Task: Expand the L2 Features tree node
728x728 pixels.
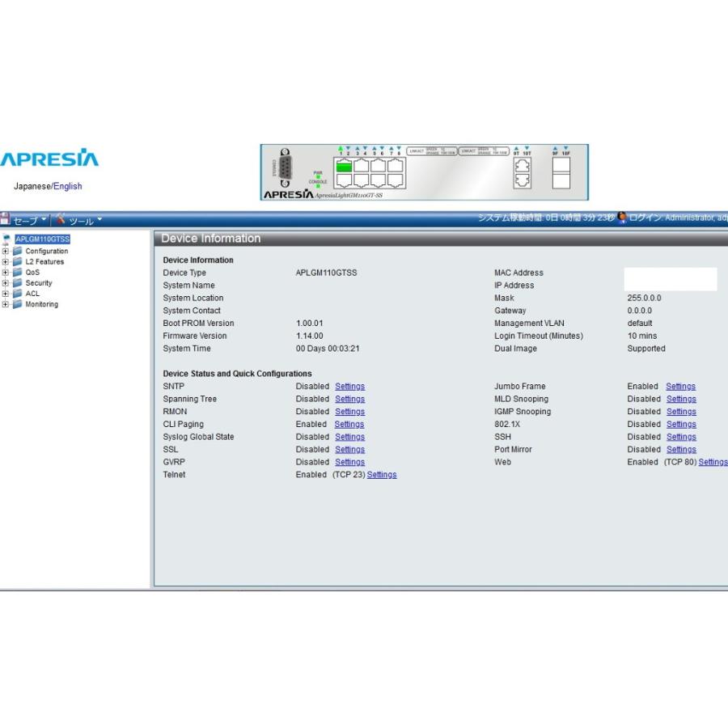Action: [6, 262]
